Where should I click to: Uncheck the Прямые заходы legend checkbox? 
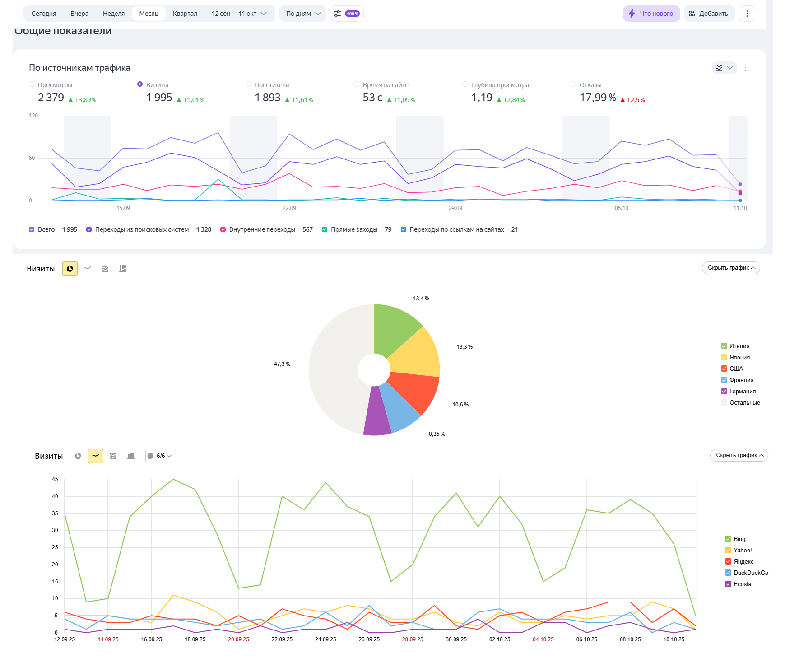[x=325, y=229]
